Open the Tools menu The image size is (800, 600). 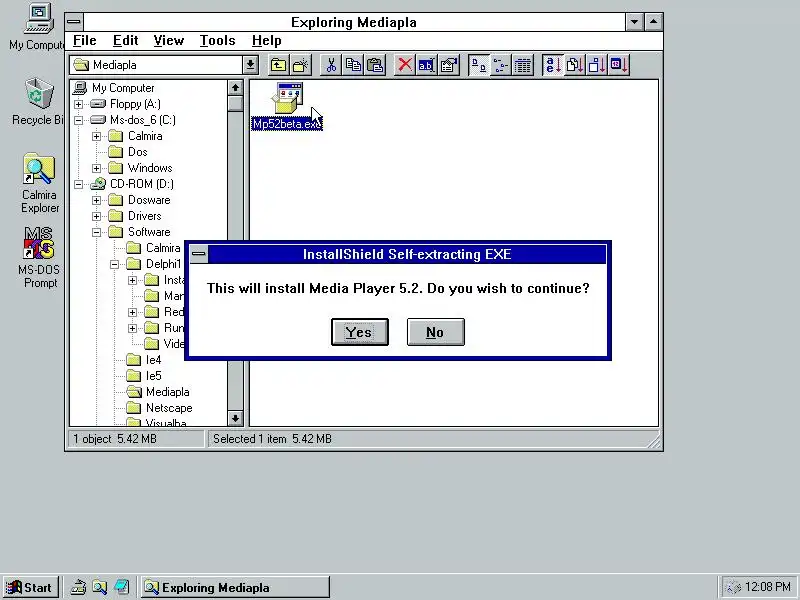click(217, 40)
